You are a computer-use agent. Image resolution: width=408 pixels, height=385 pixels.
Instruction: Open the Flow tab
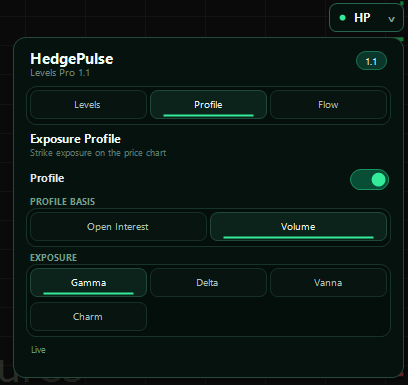(328, 105)
